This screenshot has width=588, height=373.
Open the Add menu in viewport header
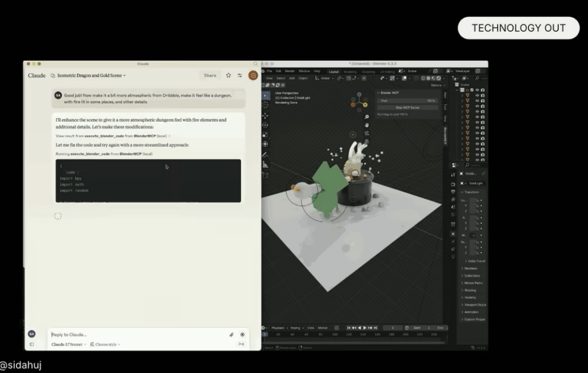click(292, 79)
